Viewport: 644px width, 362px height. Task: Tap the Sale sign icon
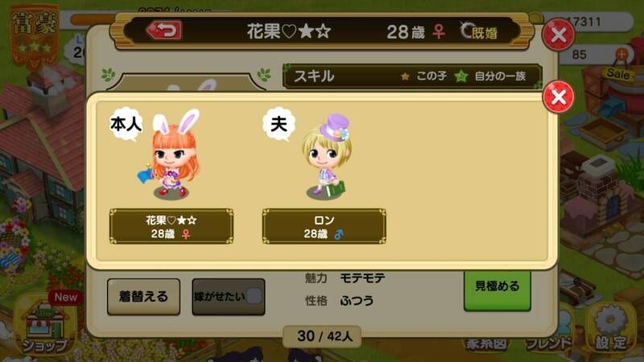pos(618,74)
